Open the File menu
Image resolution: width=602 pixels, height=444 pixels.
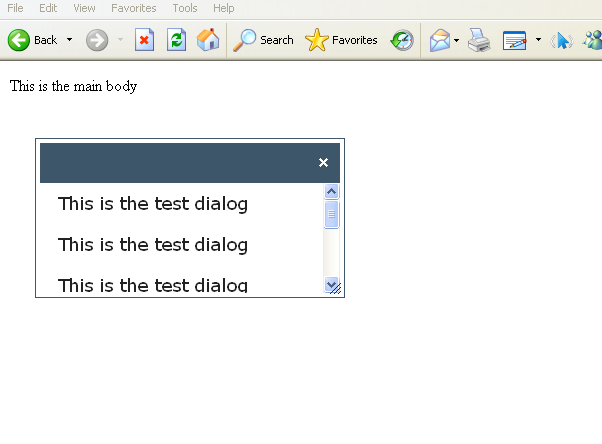coord(16,8)
